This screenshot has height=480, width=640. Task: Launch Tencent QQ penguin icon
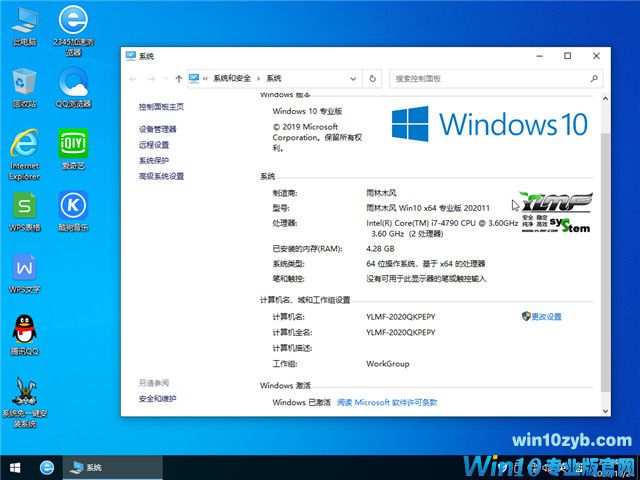[24, 335]
